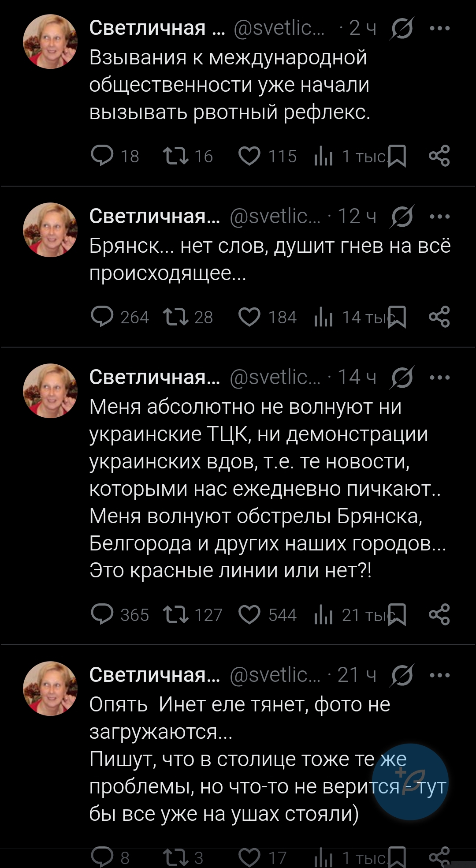476x868 pixels.
Task: Open more options on the 2 ч tweet
Action: (439, 29)
